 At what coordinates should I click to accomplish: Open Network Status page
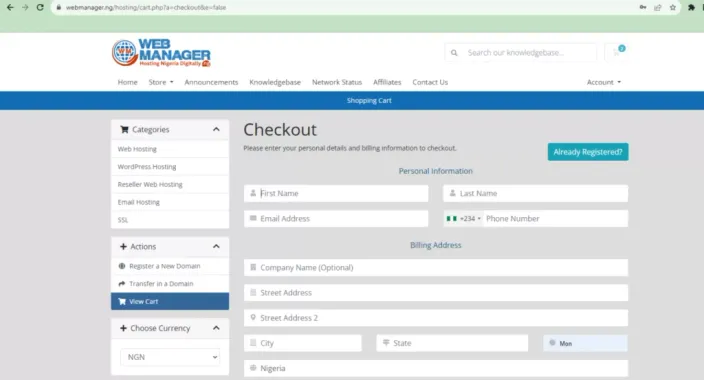click(x=337, y=82)
